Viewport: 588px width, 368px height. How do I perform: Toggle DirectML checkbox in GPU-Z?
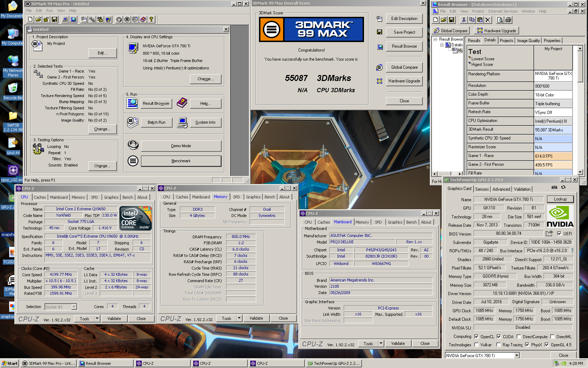click(552, 336)
